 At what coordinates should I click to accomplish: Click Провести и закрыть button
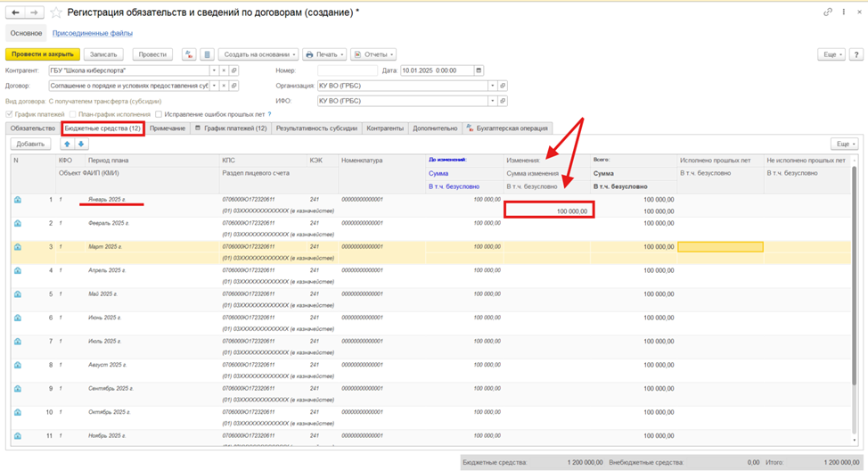pyautogui.click(x=43, y=54)
